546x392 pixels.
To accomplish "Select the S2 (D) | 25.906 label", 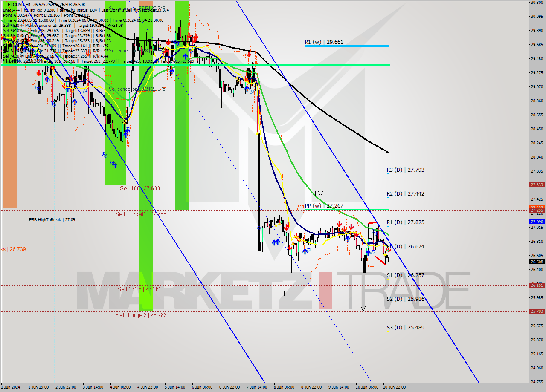I will coord(405,299).
